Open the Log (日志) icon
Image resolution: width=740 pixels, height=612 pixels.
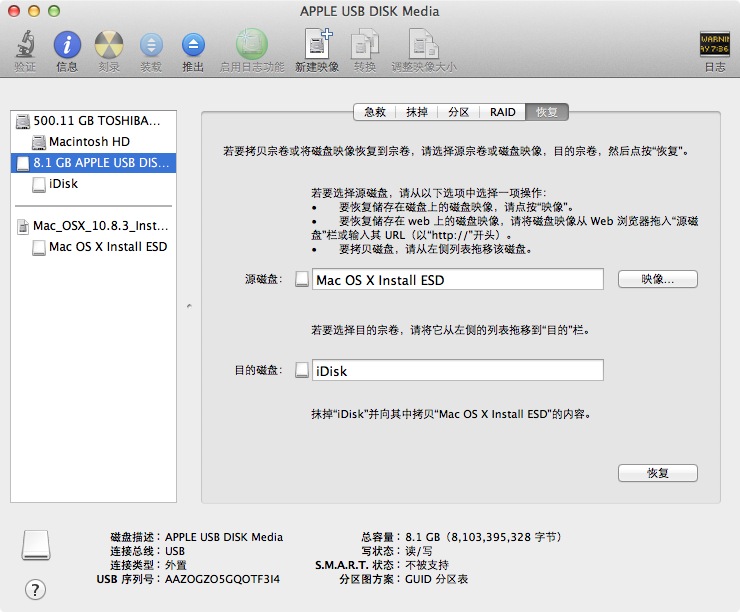(715, 44)
